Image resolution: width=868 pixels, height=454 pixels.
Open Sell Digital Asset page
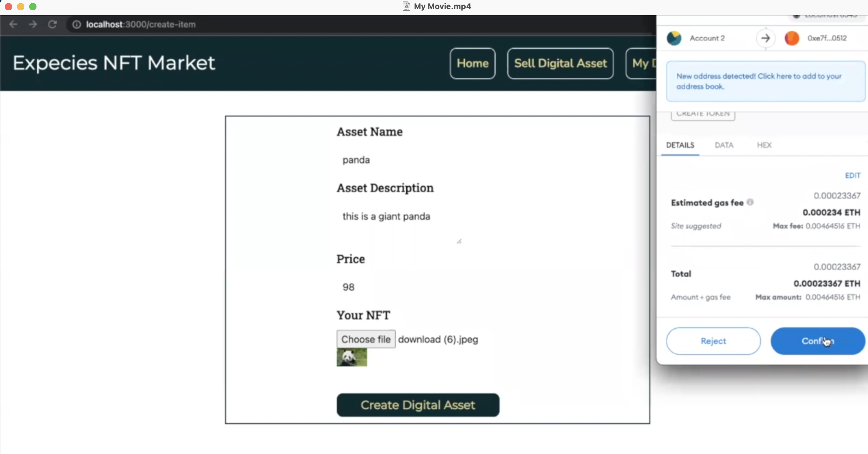coord(560,63)
